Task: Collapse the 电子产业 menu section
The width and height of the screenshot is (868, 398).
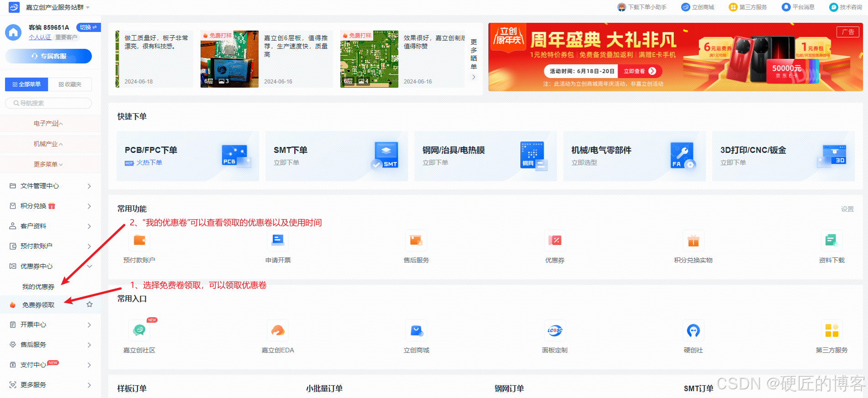Action: pyautogui.click(x=50, y=124)
